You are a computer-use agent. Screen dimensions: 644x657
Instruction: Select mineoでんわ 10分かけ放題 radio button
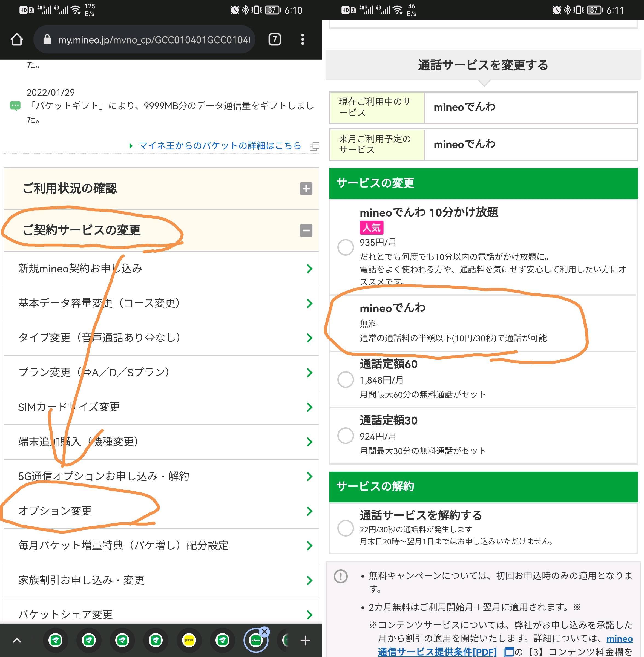(x=345, y=247)
